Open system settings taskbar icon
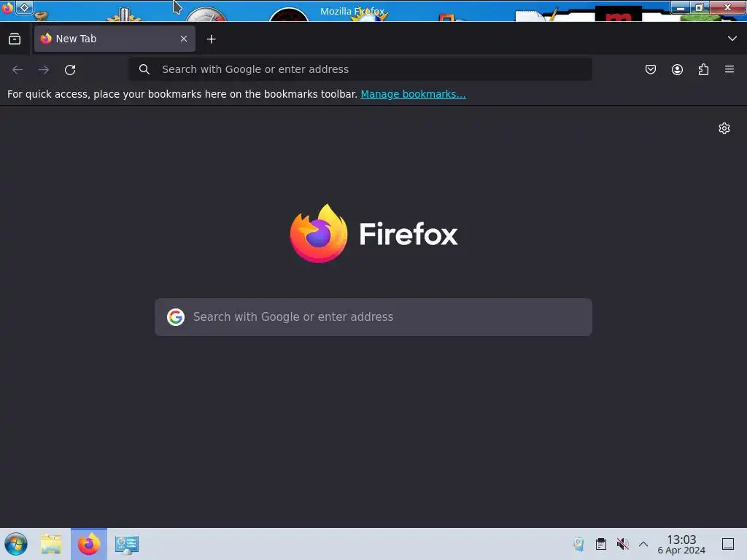The height and width of the screenshot is (560, 747). [x=126, y=544]
